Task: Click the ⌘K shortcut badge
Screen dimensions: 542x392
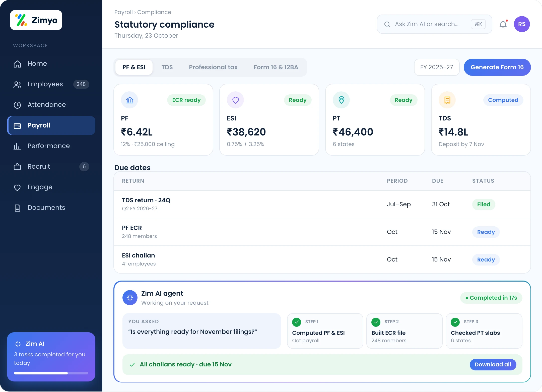Action: 478,24
